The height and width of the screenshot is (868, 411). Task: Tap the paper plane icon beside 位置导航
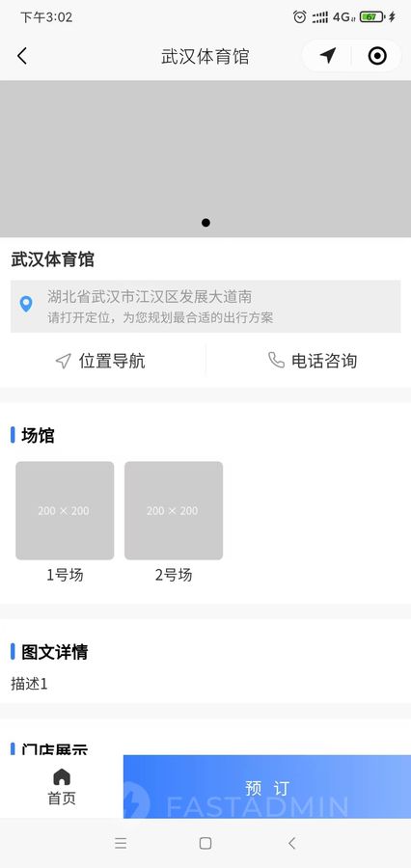[63, 361]
